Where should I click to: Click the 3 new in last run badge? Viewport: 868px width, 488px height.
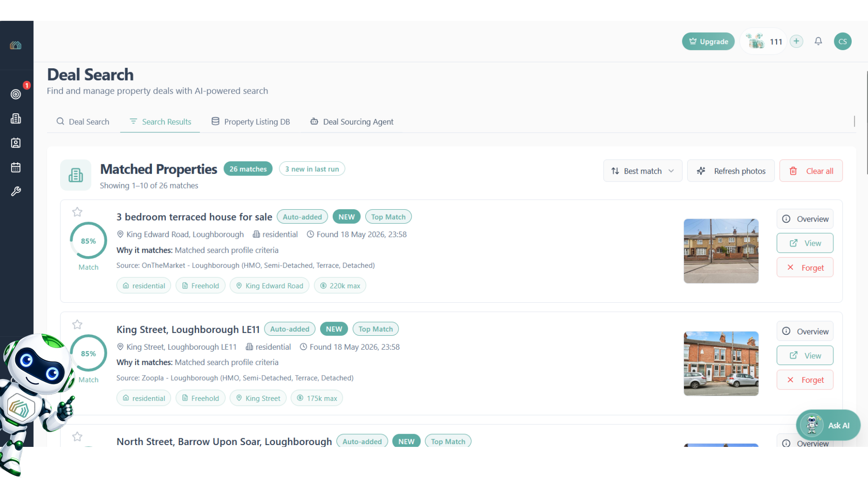pyautogui.click(x=312, y=169)
